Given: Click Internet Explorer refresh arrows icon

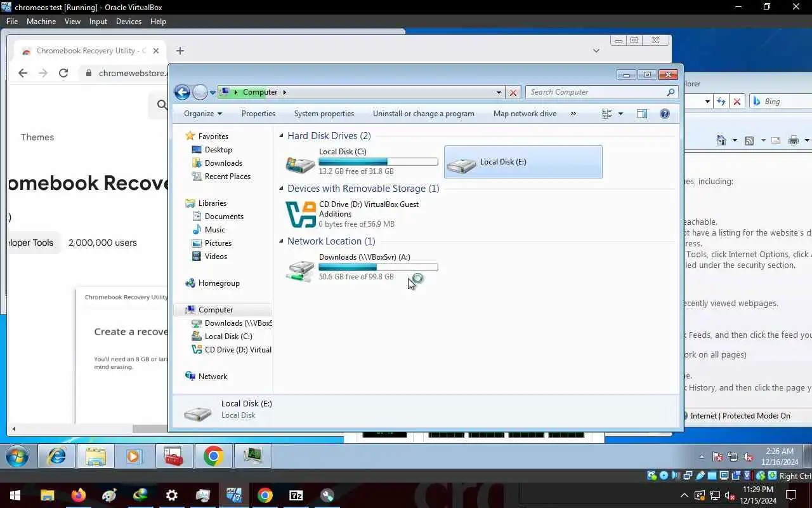Looking at the screenshot, I should [721, 102].
